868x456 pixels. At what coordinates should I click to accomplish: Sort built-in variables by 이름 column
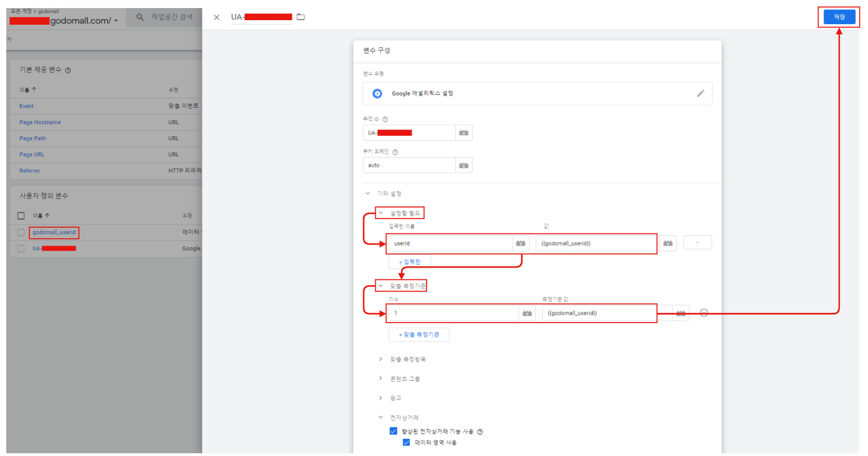click(27, 90)
